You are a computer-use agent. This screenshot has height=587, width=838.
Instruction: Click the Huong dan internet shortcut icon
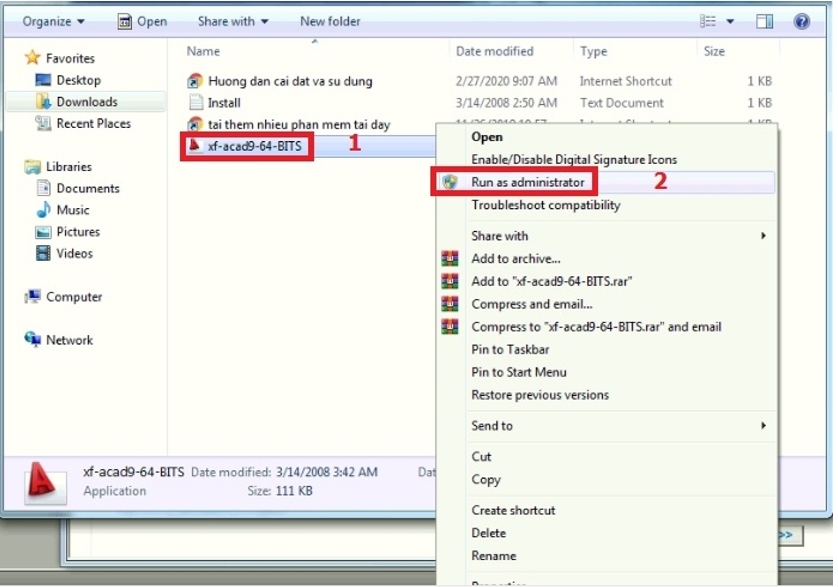tap(194, 81)
